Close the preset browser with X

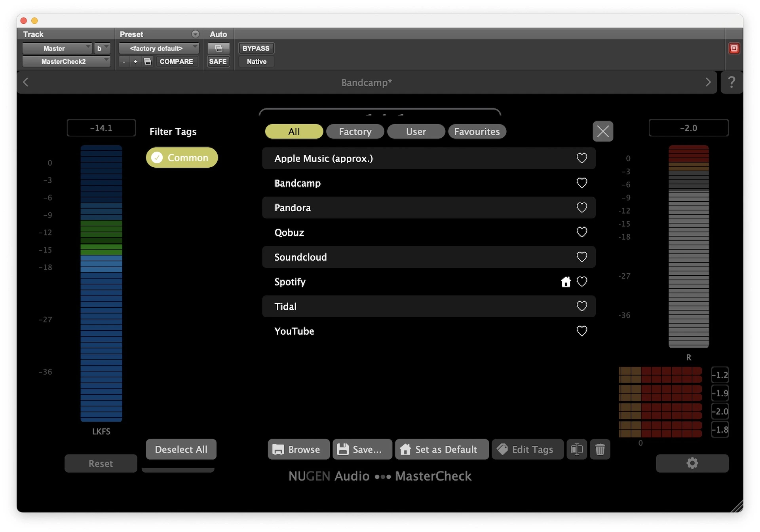tap(603, 131)
